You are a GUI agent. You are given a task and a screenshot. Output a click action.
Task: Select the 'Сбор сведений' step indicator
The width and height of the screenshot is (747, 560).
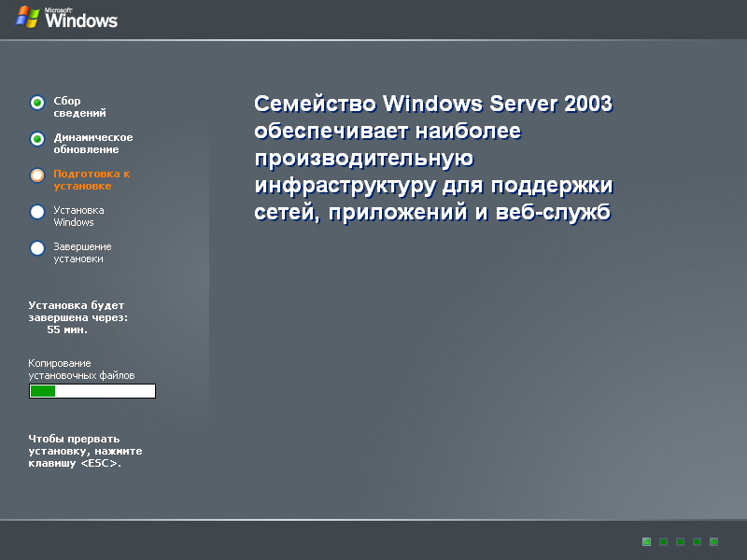tap(37, 103)
